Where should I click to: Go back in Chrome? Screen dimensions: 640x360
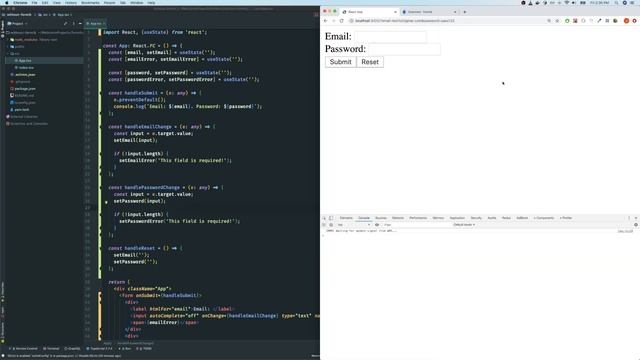325,21
